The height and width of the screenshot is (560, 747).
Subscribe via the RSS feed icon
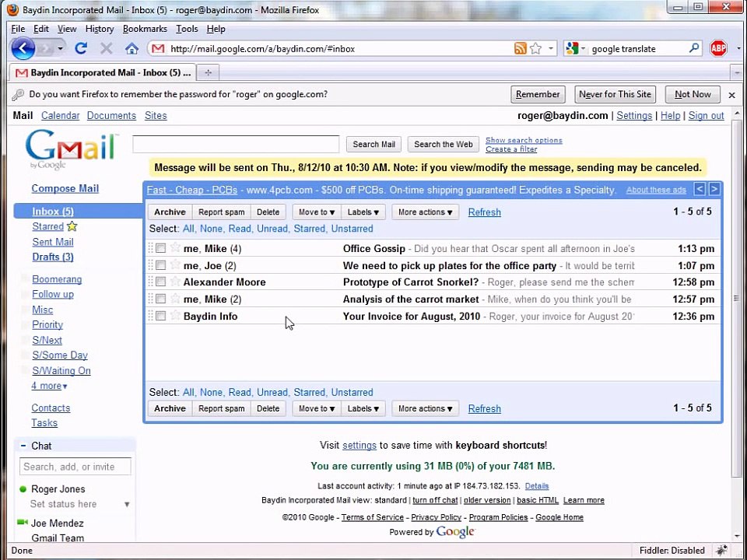[521, 48]
